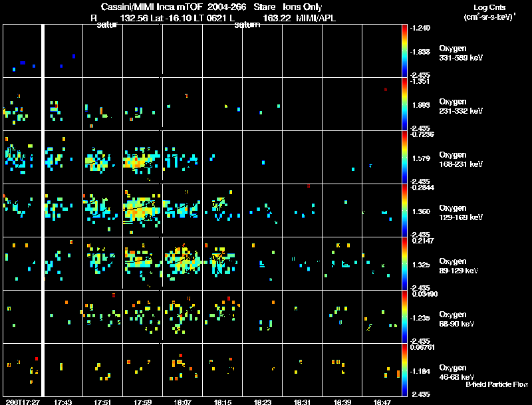Click the color bar for Oxygen 68-90 keV

[404, 317]
